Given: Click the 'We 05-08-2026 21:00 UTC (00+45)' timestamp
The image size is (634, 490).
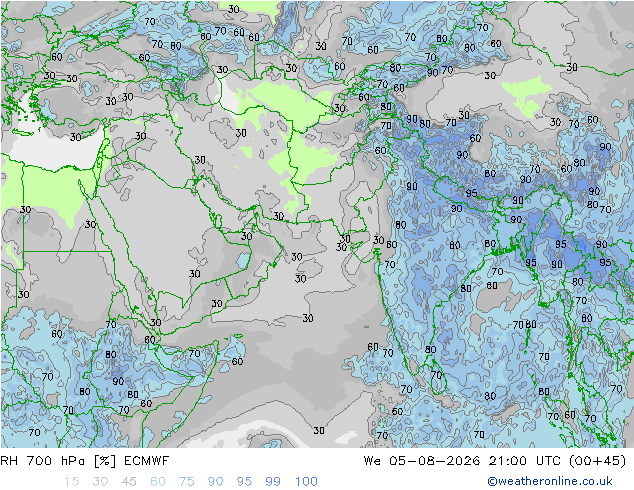Looking at the screenshot, I should click(x=495, y=461).
